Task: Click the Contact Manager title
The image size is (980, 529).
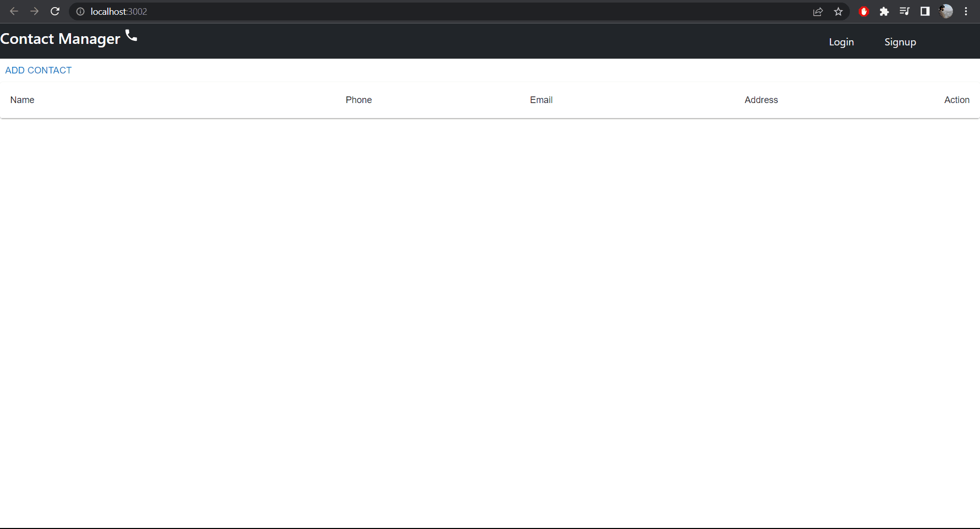Action: click(x=61, y=38)
